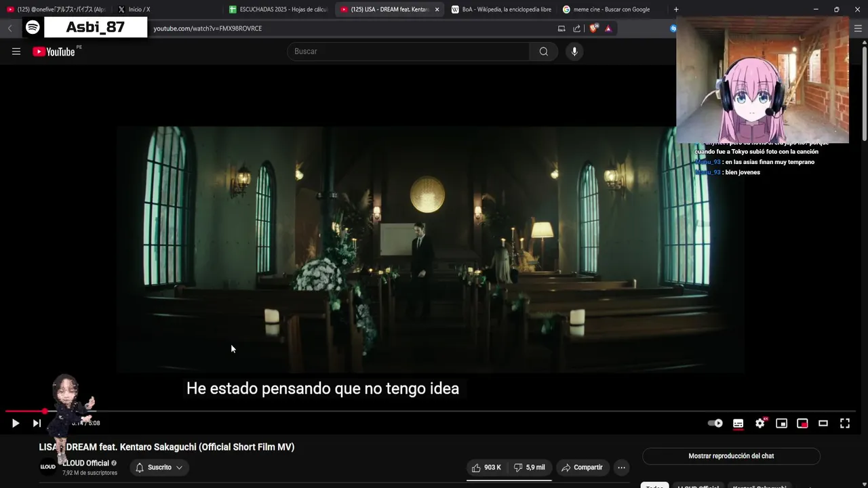Viewport: 868px width, 488px height.
Task: Share the video with Compartir
Action: pos(583,468)
